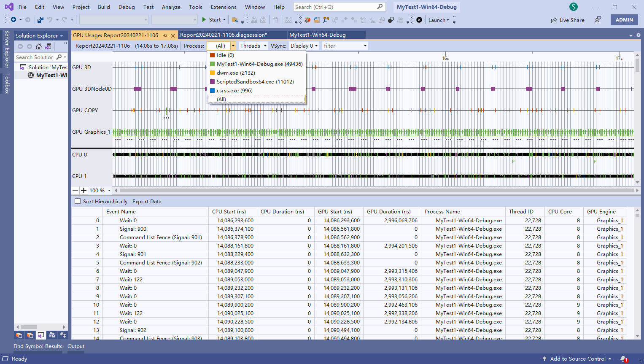Viewport: 644px width, 364px height.
Task: Expand Solution Explorer search options arrow
Action: (x=65, y=57)
